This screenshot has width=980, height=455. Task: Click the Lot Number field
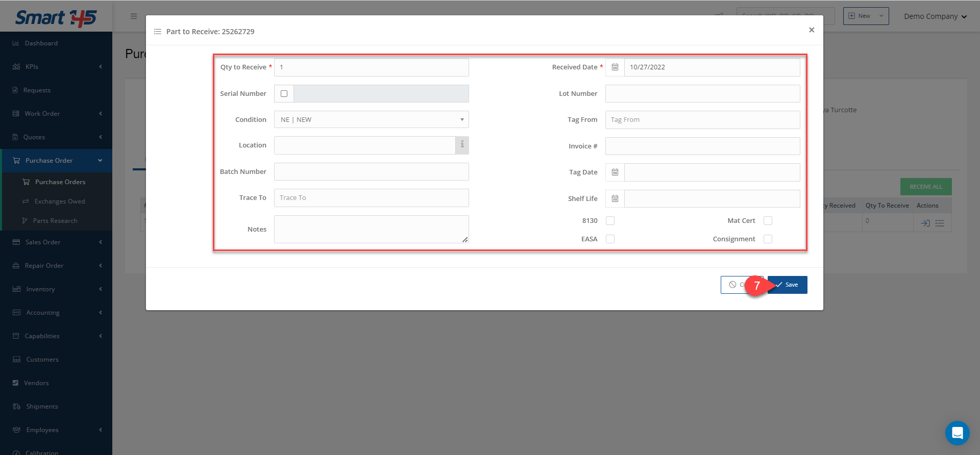(x=703, y=94)
